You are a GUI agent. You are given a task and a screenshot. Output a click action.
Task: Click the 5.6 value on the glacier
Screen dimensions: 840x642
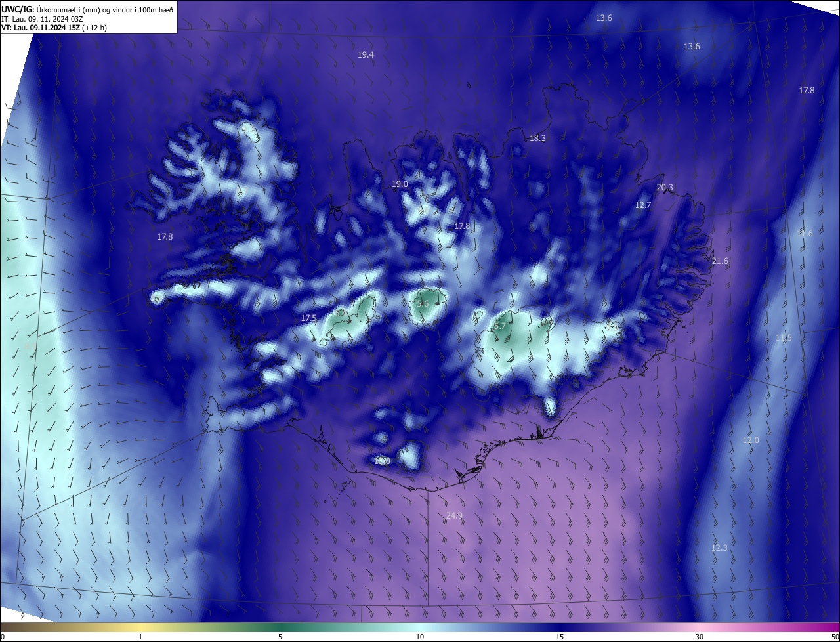[423, 304]
